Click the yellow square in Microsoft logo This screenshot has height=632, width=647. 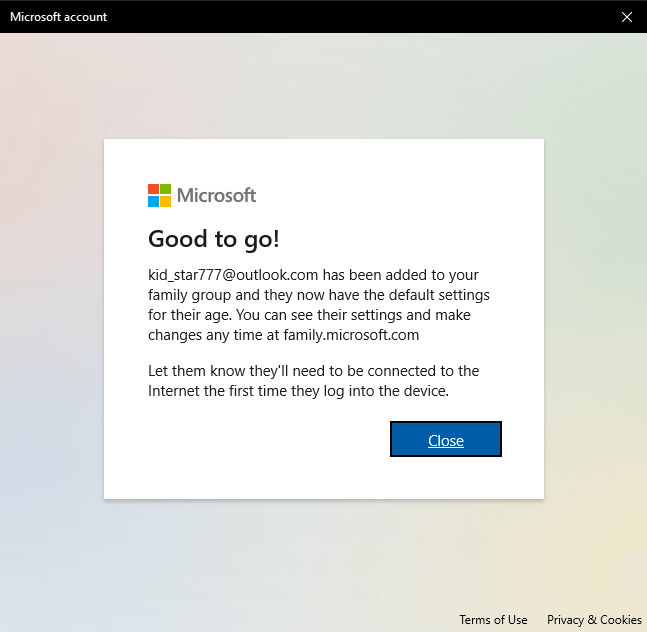166,201
